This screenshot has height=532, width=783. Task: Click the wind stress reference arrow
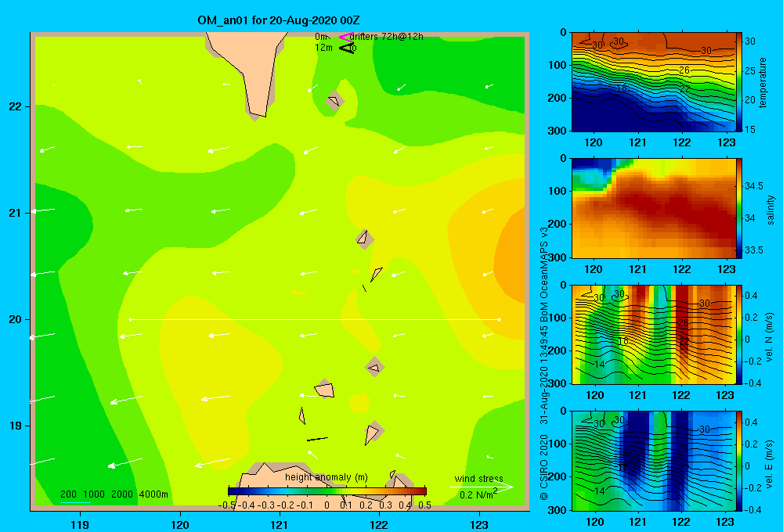click(482, 487)
